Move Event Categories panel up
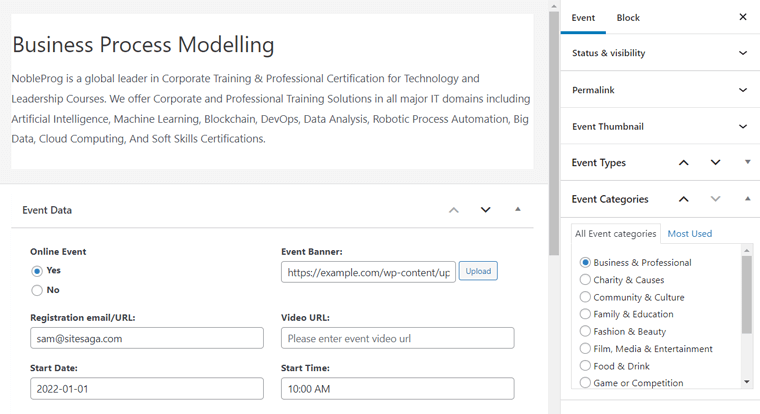The height and width of the screenshot is (414, 760). click(683, 199)
